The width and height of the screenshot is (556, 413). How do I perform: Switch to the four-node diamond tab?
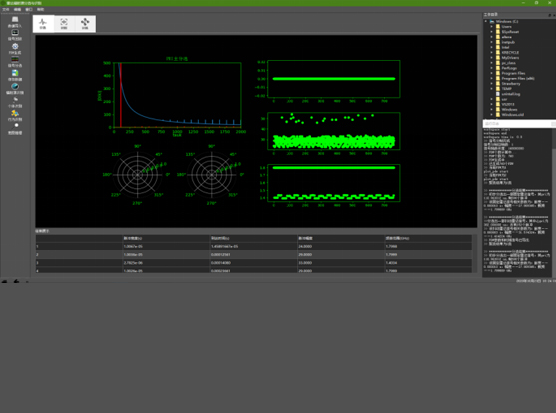(x=85, y=24)
